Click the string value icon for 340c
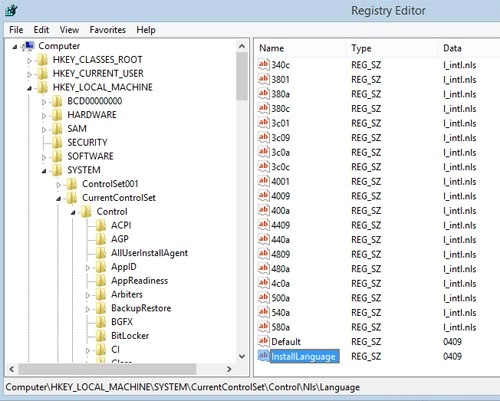Image resolution: width=500 pixels, height=401 pixels. click(263, 64)
